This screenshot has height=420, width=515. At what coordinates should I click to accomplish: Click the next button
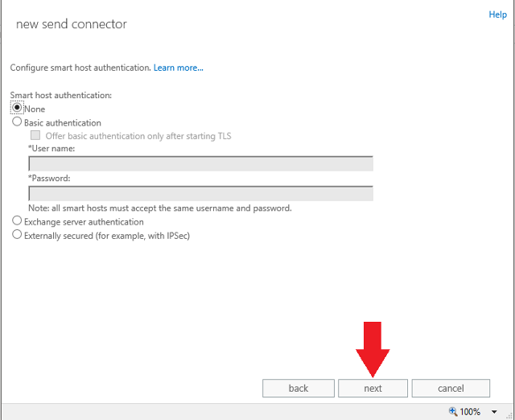pyautogui.click(x=373, y=388)
